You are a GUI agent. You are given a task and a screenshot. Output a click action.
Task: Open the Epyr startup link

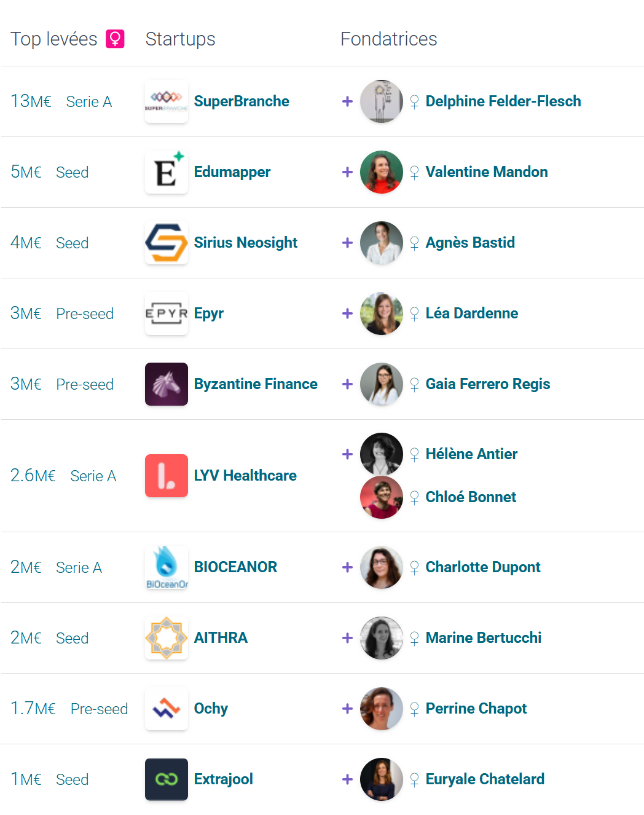tap(209, 313)
